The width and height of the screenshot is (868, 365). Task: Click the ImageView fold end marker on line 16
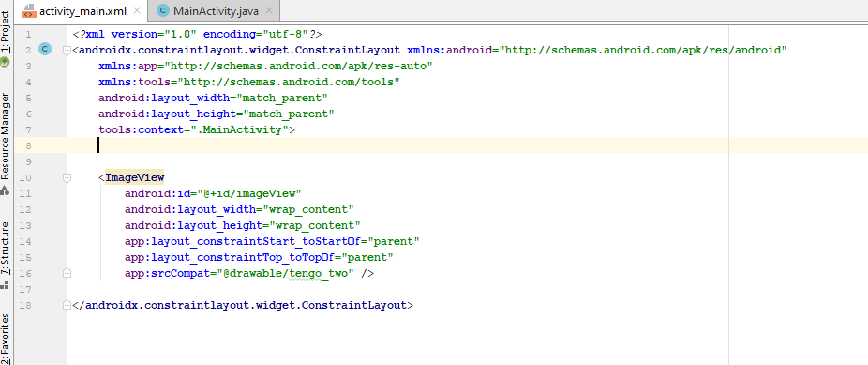point(67,274)
